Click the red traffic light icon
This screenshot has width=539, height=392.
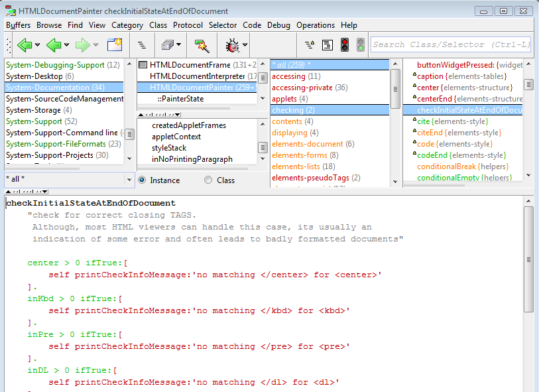[x=345, y=45]
